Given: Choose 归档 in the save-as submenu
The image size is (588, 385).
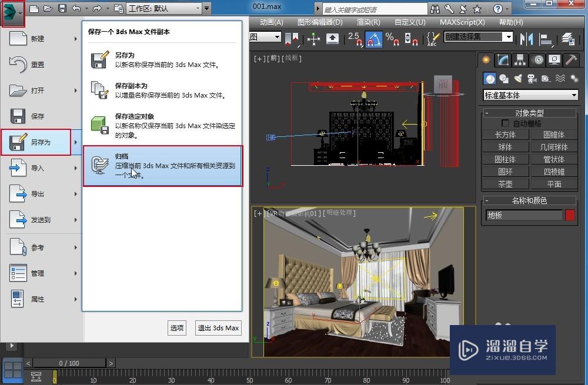Looking at the screenshot, I should pos(162,166).
